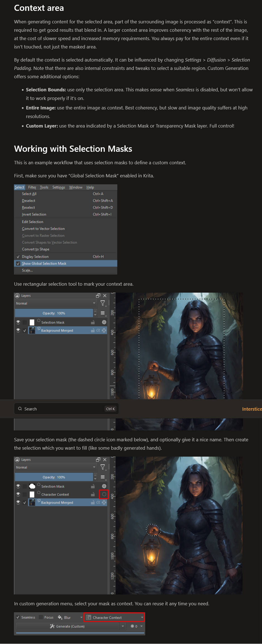Open the Filter menu in the menu bar
Screen dimensions: 262x644
pyautogui.click(x=32, y=187)
